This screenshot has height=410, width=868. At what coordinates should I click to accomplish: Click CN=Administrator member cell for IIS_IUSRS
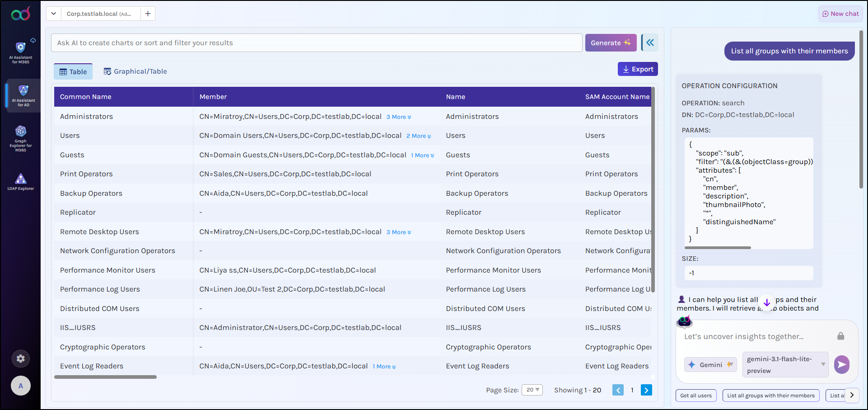click(x=300, y=328)
